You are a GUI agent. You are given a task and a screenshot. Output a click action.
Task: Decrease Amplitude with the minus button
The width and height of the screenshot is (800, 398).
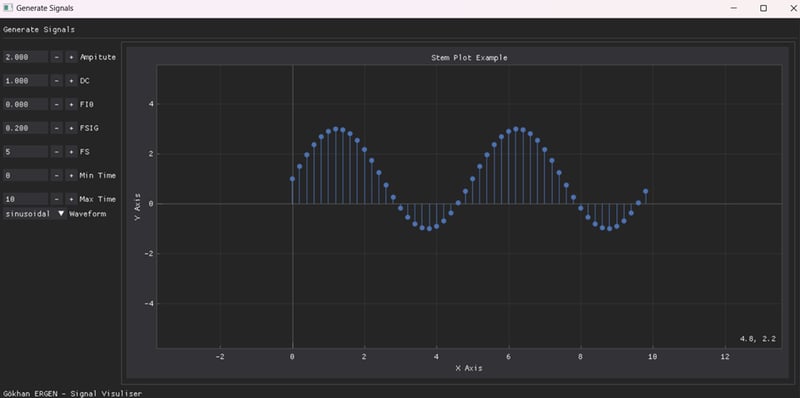[57, 57]
